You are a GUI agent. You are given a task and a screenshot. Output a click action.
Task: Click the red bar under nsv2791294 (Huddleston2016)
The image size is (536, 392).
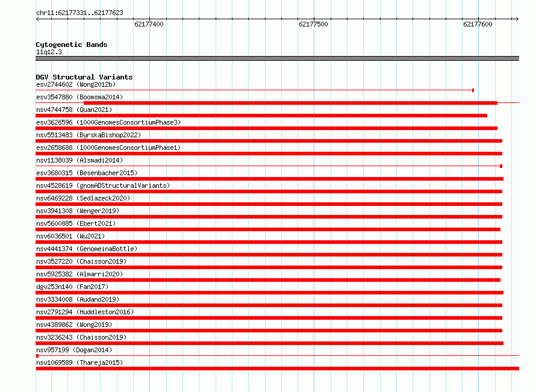pyautogui.click(x=269, y=318)
